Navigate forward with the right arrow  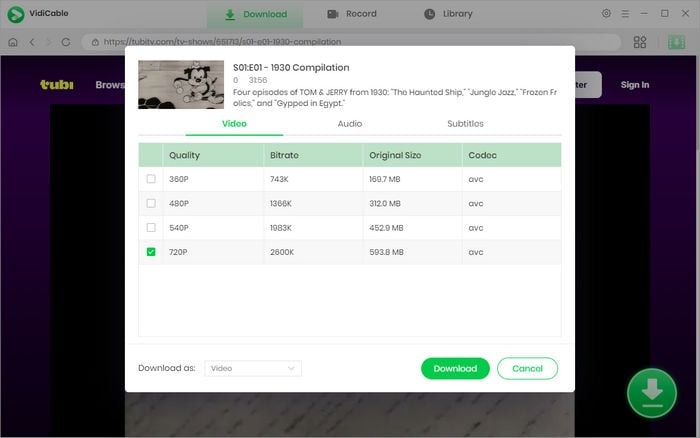point(49,42)
